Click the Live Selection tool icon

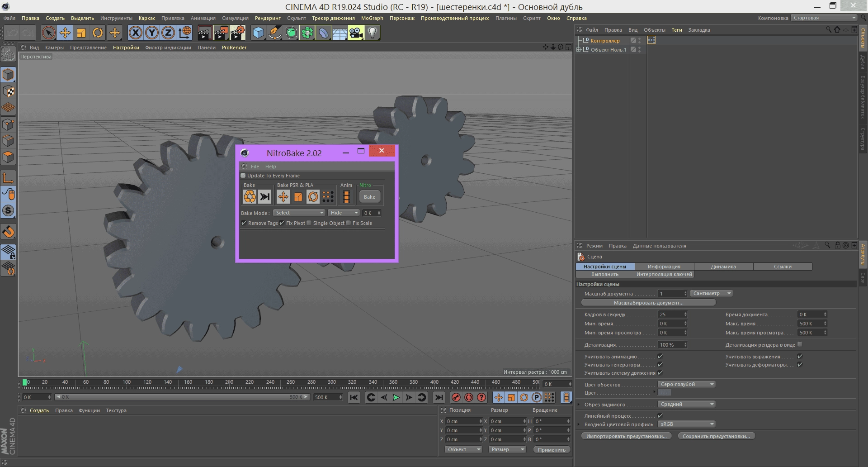click(49, 33)
